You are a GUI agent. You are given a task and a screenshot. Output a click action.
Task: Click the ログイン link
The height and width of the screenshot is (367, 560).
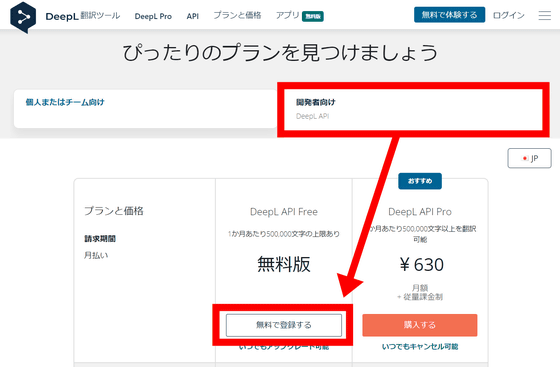509,15
